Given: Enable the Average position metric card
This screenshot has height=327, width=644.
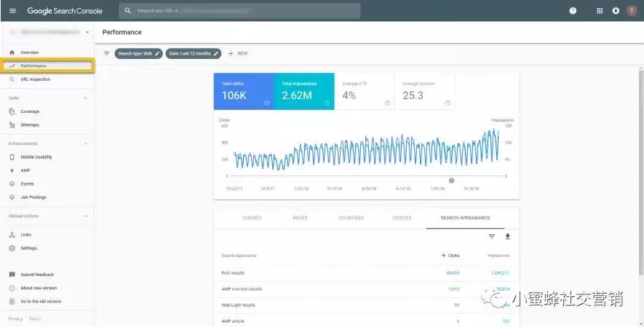Looking at the screenshot, I should pos(425,91).
